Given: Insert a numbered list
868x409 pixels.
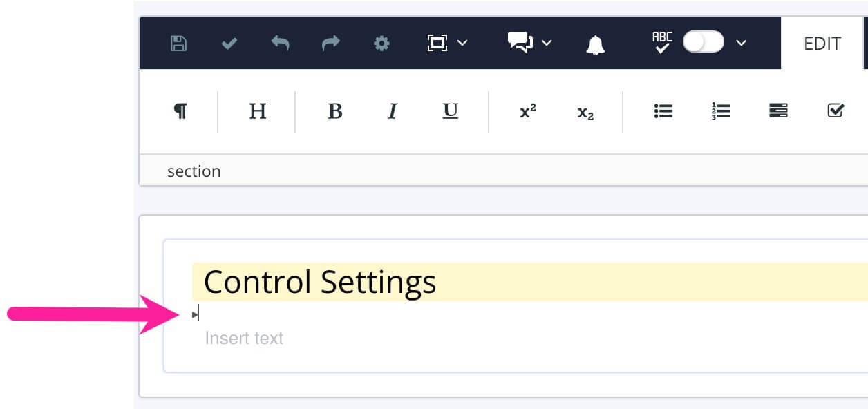Looking at the screenshot, I should click(720, 111).
